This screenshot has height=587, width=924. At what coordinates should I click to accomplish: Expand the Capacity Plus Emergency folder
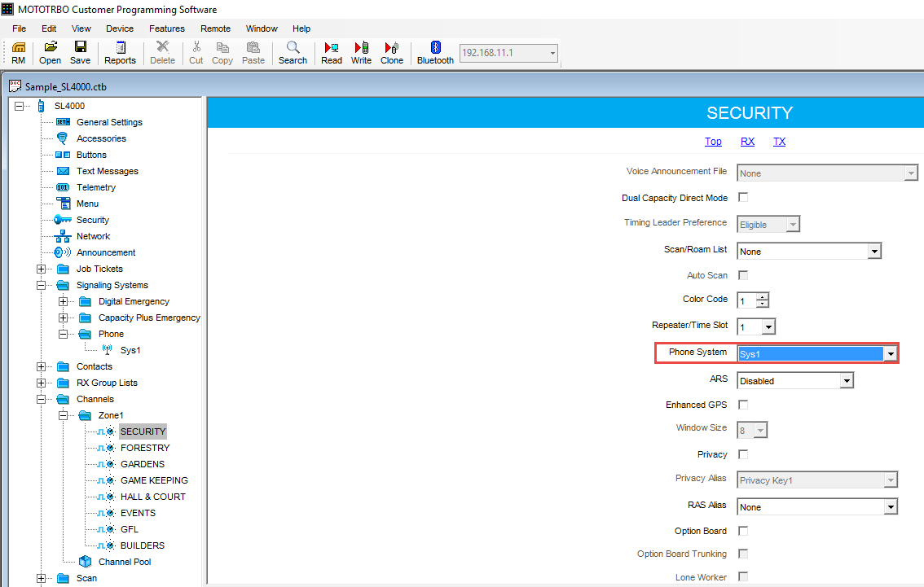coord(63,318)
